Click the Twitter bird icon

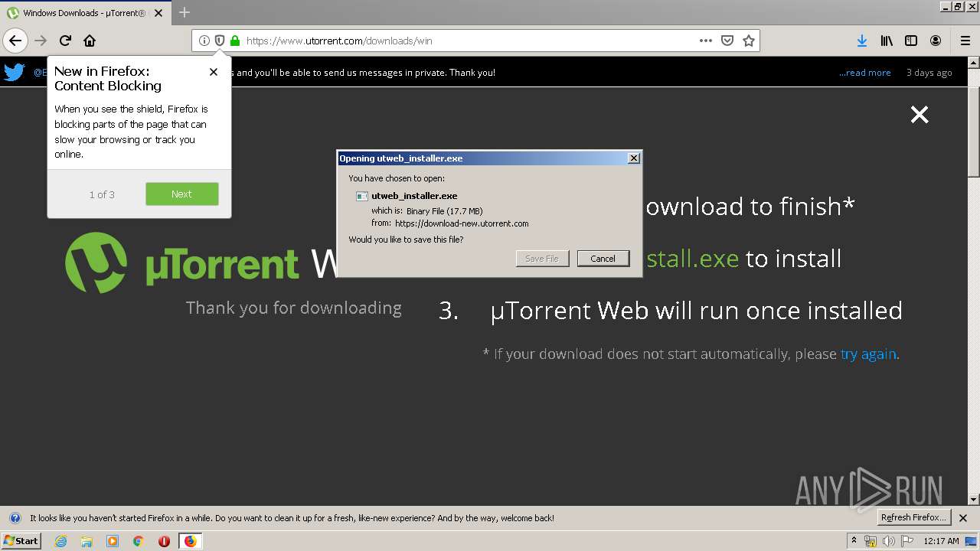coord(15,73)
